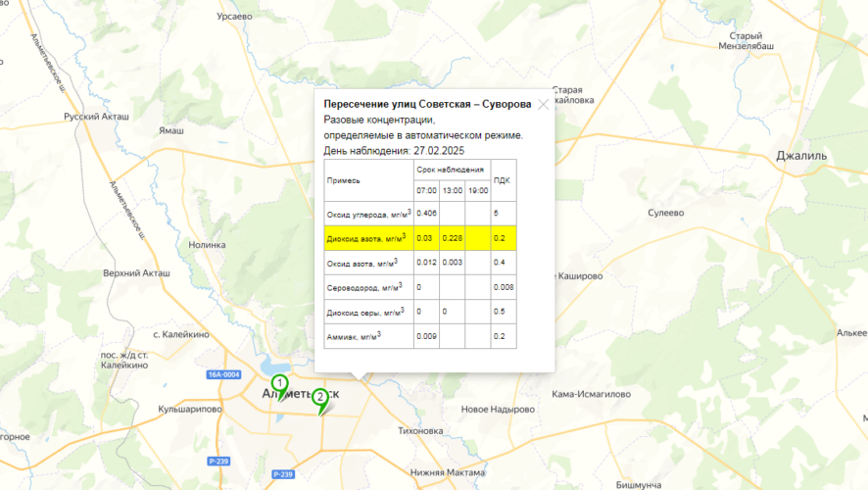Screen dimensions: 868x490
Task: Click the Тихоновка map label
Action: [x=421, y=431]
